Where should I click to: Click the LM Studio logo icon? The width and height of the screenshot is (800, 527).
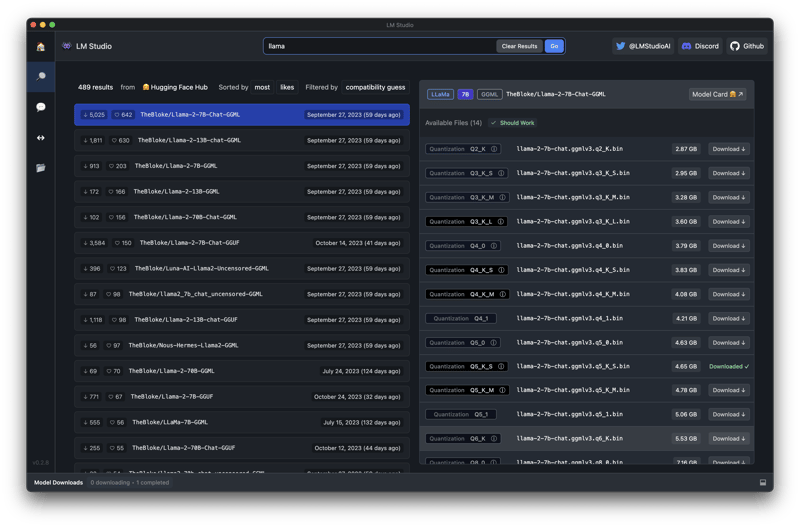[x=67, y=46]
